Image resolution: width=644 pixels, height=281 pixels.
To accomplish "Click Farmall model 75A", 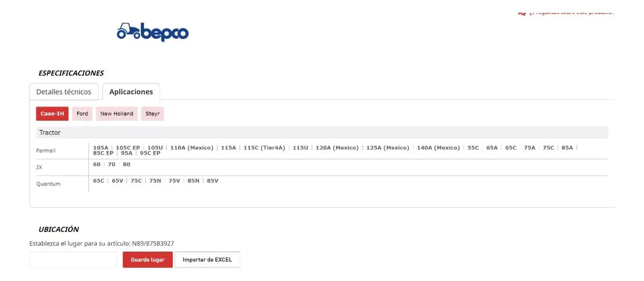I will pos(530,148).
